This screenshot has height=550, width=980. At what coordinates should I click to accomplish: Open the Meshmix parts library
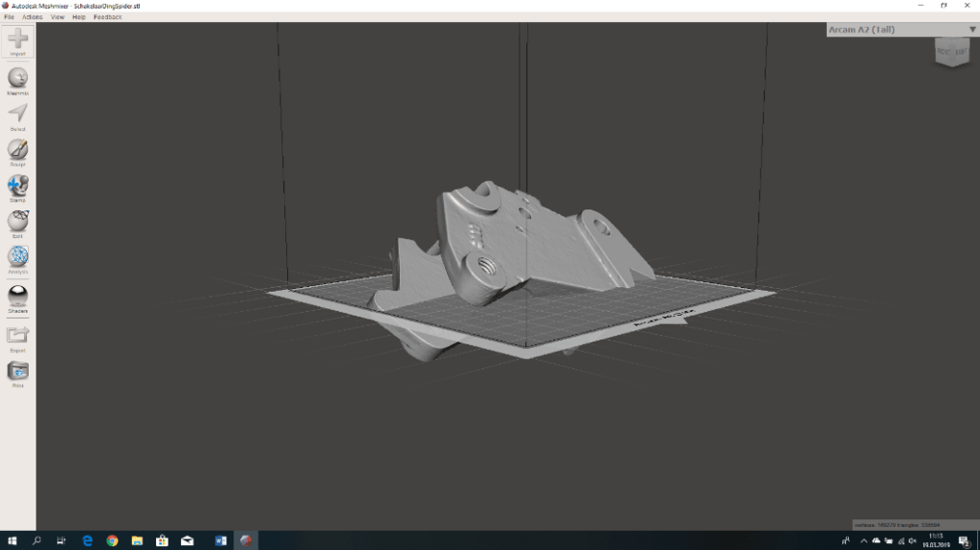(17, 78)
